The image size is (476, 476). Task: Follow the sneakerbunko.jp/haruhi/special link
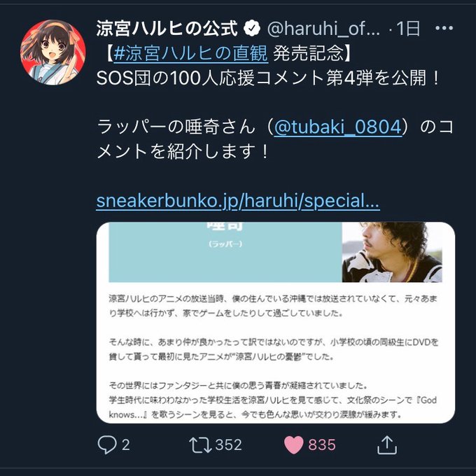238,201
